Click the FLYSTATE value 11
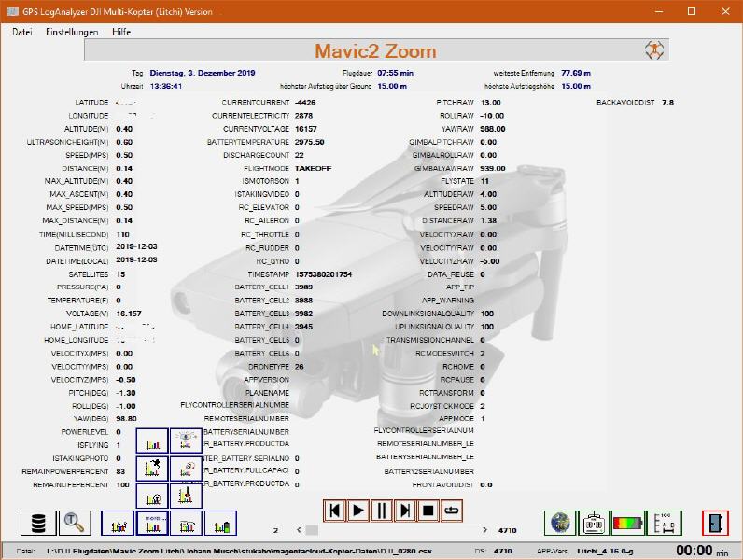This screenshot has height=560, width=743. (484, 181)
